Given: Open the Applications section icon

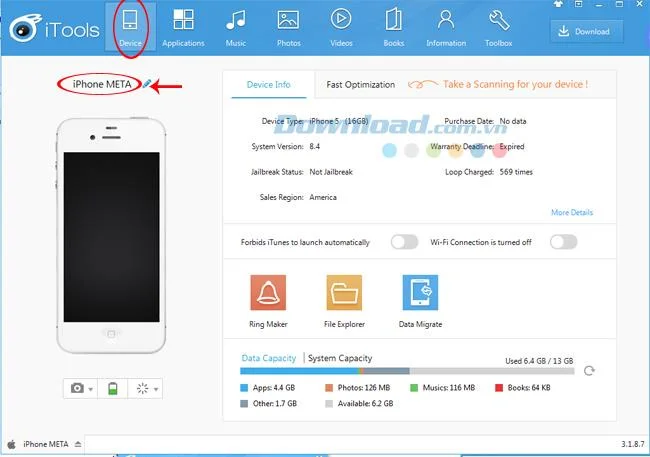Looking at the screenshot, I should click(183, 19).
